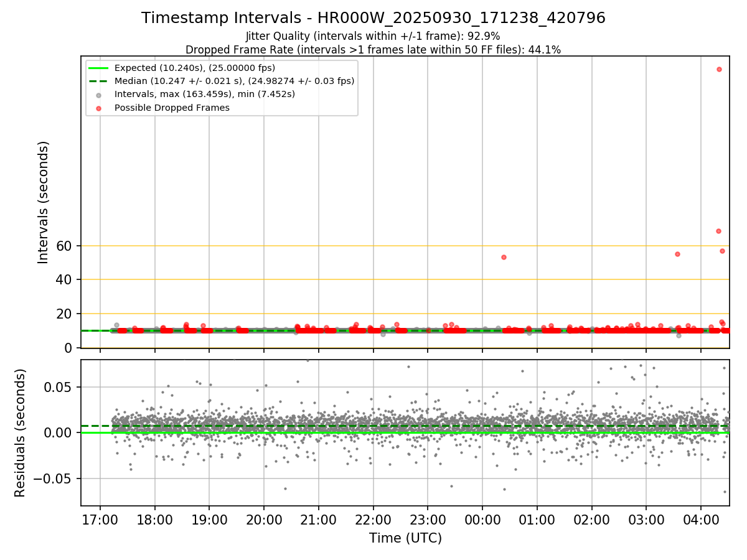Click the '02:00' x-axis tick label
The image size is (747, 560).
[592, 519]
